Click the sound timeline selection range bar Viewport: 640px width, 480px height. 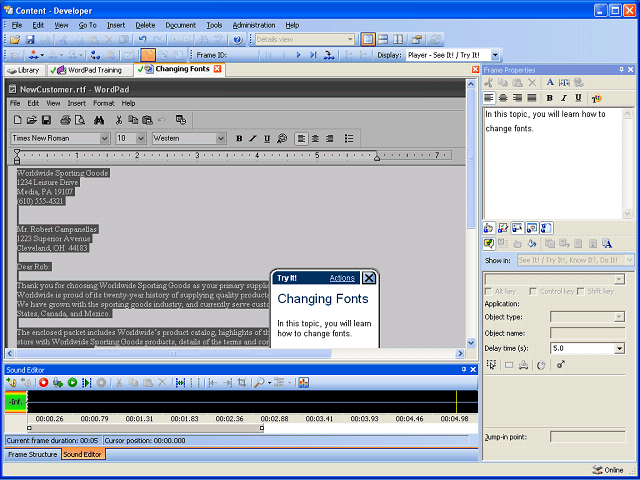[x=145, y=428]
